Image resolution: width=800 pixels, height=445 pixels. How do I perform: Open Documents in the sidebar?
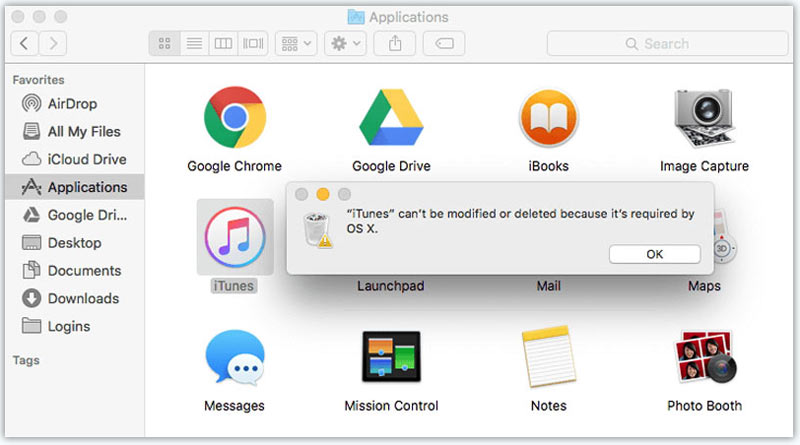click(74, 270)
